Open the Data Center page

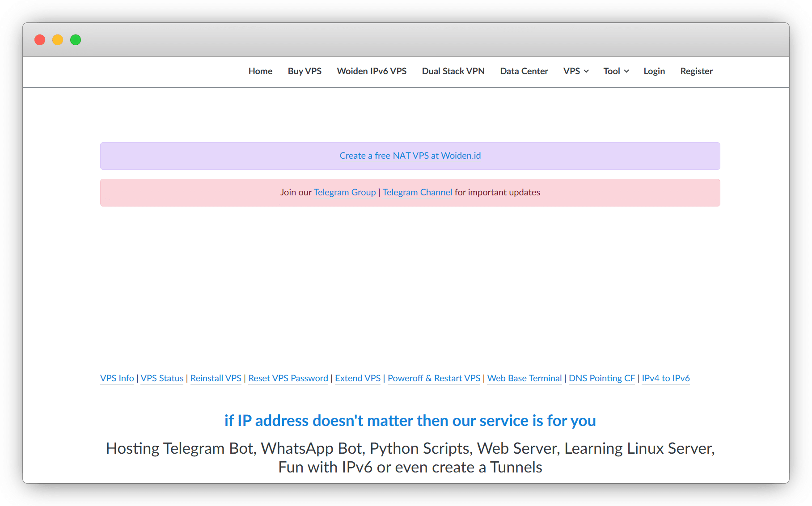pos(524,71)
